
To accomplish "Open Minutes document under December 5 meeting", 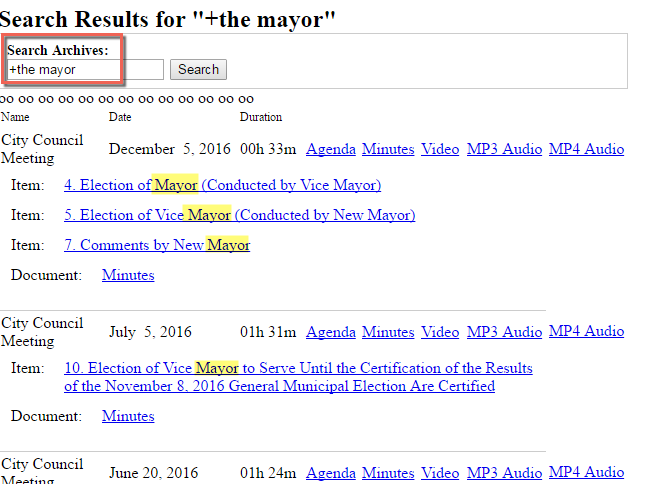I will [x=128, y=275].
